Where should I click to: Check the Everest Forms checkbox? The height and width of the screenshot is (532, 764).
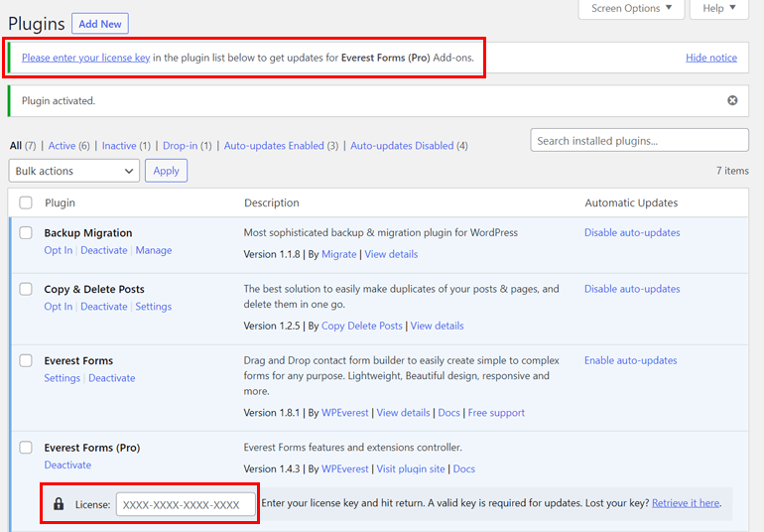coord(26,360)
